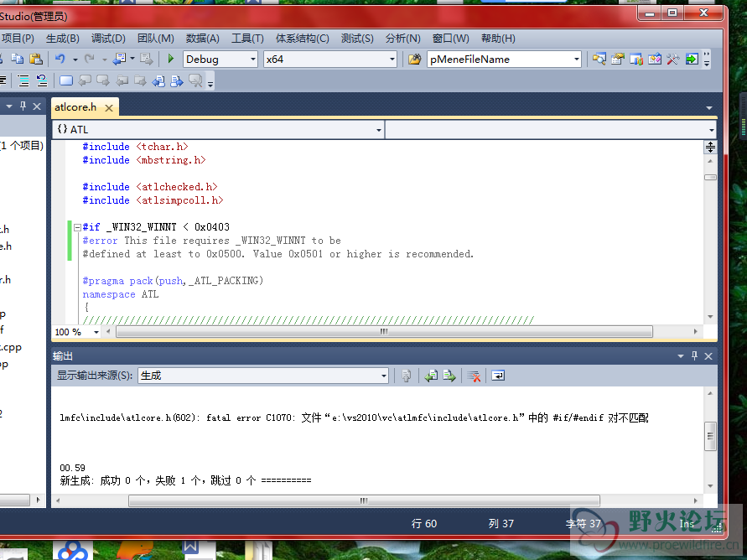Image resolution: width=747 pixels, height=560 pixels.
Task: Click the Clear All Bookmarks icon
Action: 195,81
